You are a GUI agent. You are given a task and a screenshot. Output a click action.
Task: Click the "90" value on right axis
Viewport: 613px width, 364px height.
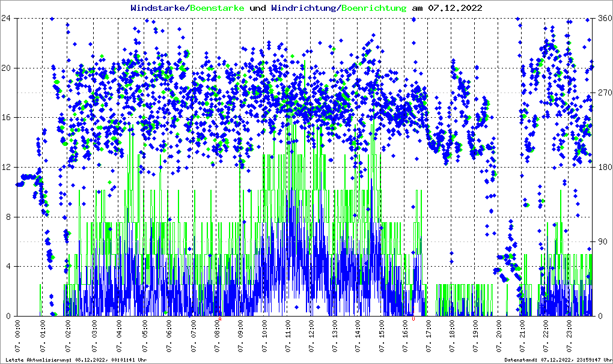tap(601, 241)
